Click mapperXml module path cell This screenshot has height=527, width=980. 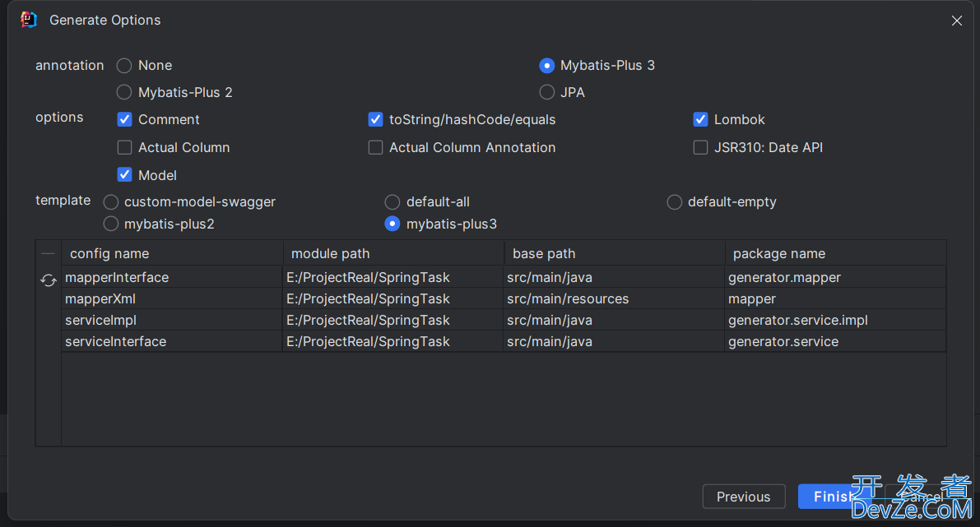coord(393,298)
